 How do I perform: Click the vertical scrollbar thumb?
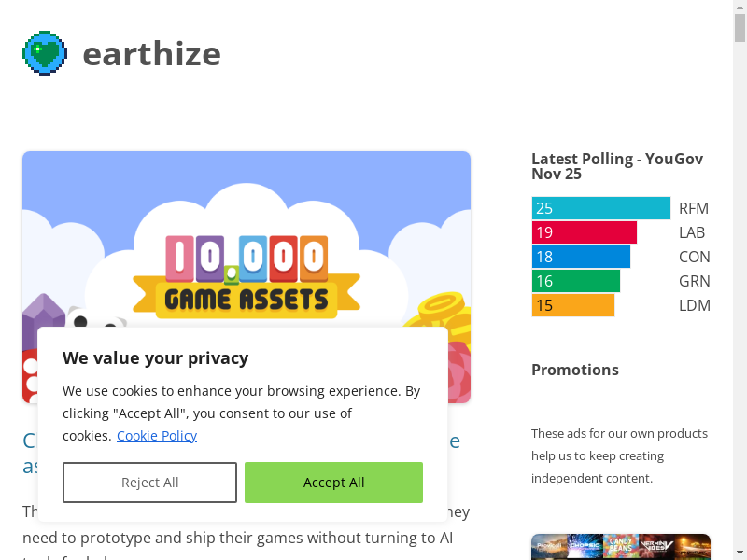pos(740,28)
